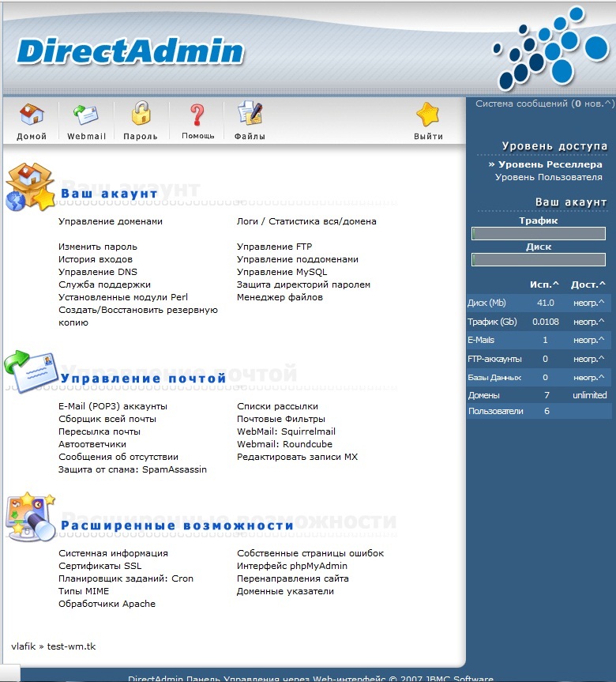Open Защита от спама: SpamAssassin
This screenshot has height=682, width=616.
point(133,469)
